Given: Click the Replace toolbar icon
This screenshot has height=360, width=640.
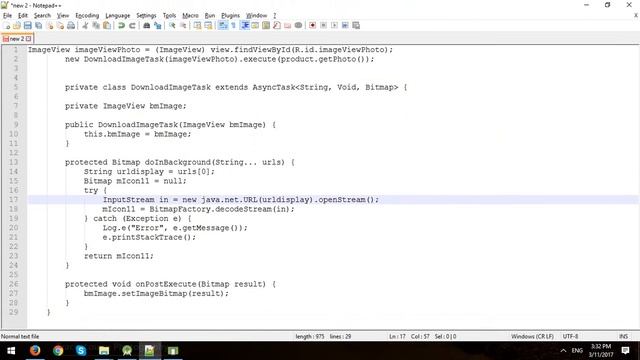Looking at the screenshot, I should [158, 25].
